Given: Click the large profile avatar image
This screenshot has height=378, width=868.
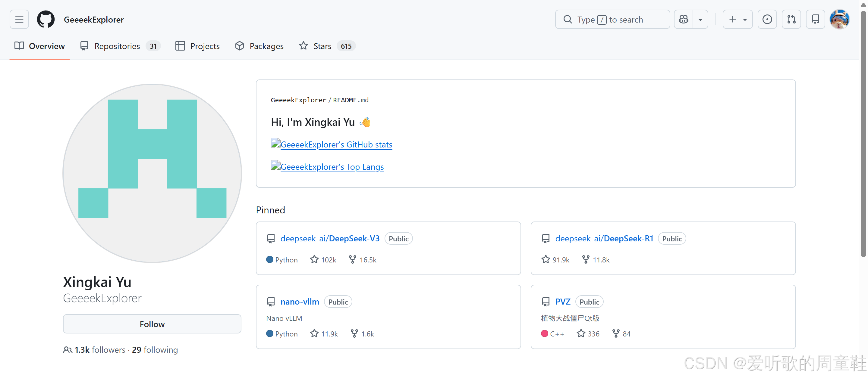Looking at the screenshot, I should click(x=152, y=173).
